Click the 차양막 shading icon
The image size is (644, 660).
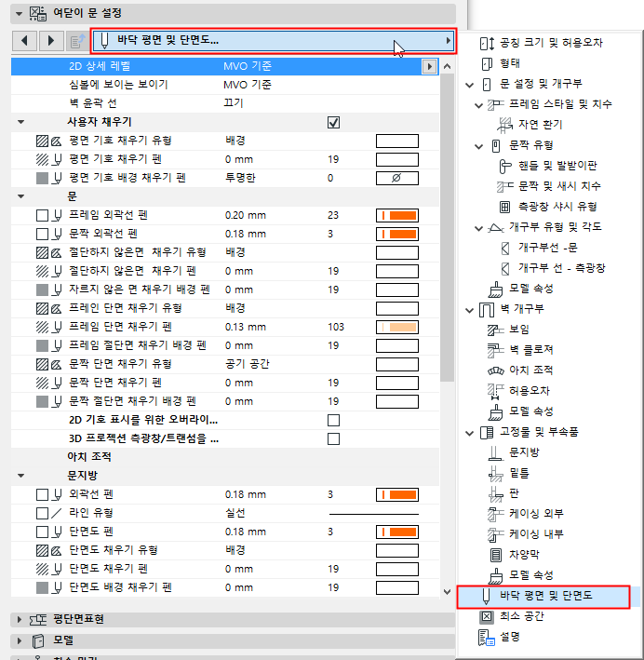point(496,555)
